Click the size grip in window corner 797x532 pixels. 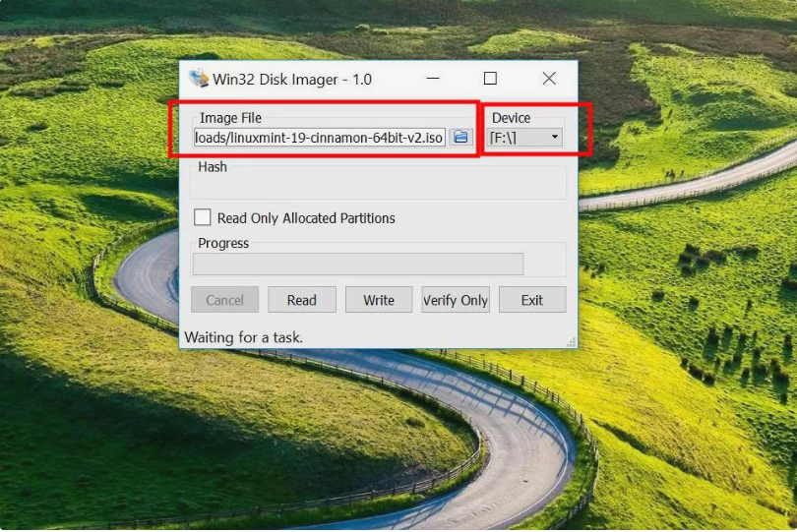(572, 342)
